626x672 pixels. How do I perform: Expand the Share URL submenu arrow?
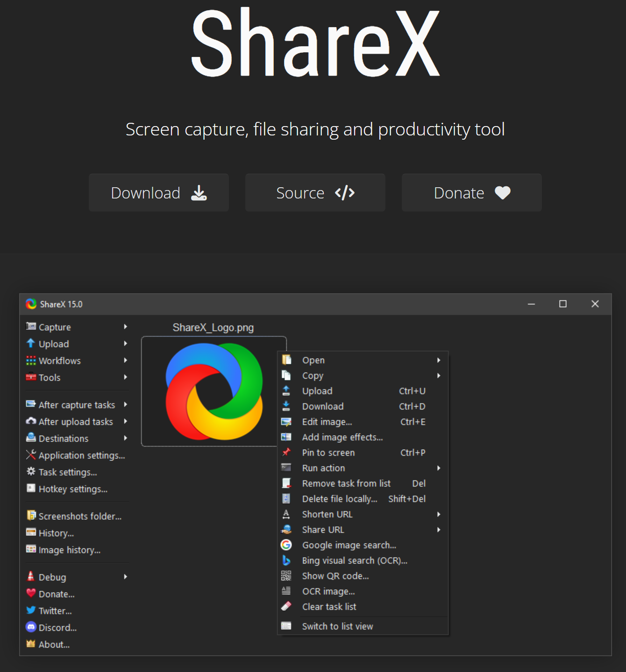pyautogui.click(x=439, y=530)
